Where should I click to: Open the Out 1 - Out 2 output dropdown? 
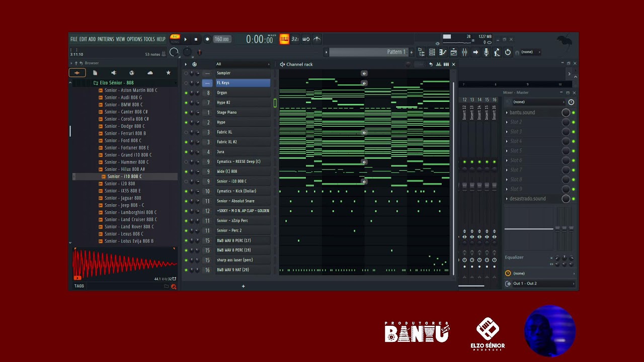(x=543, y=284)
